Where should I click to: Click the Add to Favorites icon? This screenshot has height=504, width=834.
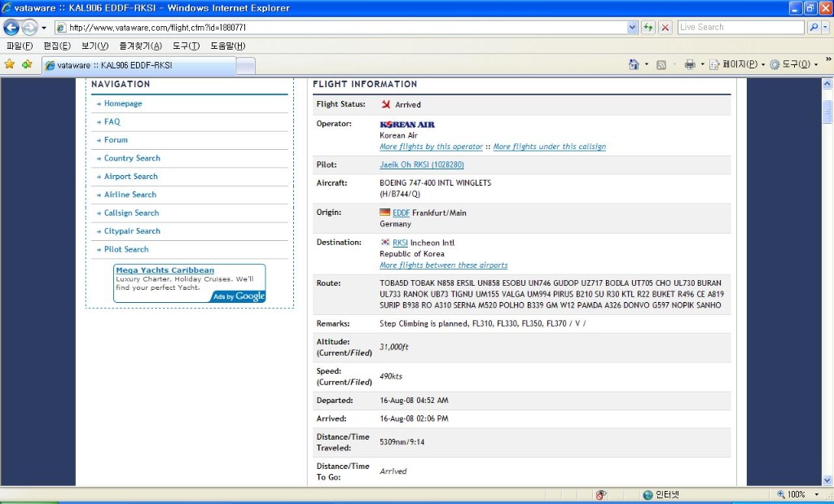27,64
